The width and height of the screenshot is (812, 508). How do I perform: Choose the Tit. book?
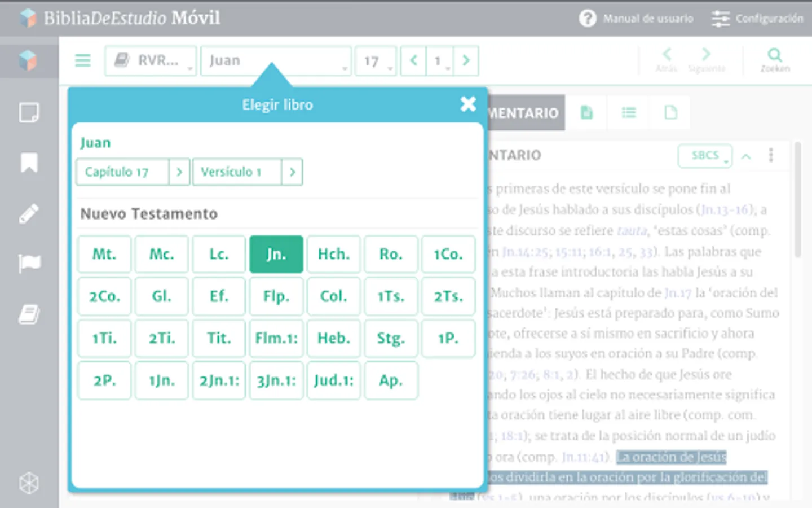click(x=219, y=338)
